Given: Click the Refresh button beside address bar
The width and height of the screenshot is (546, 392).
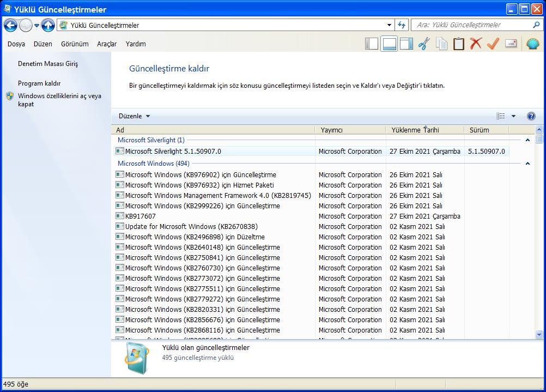Looking at the screenshot, I should 402,25.
